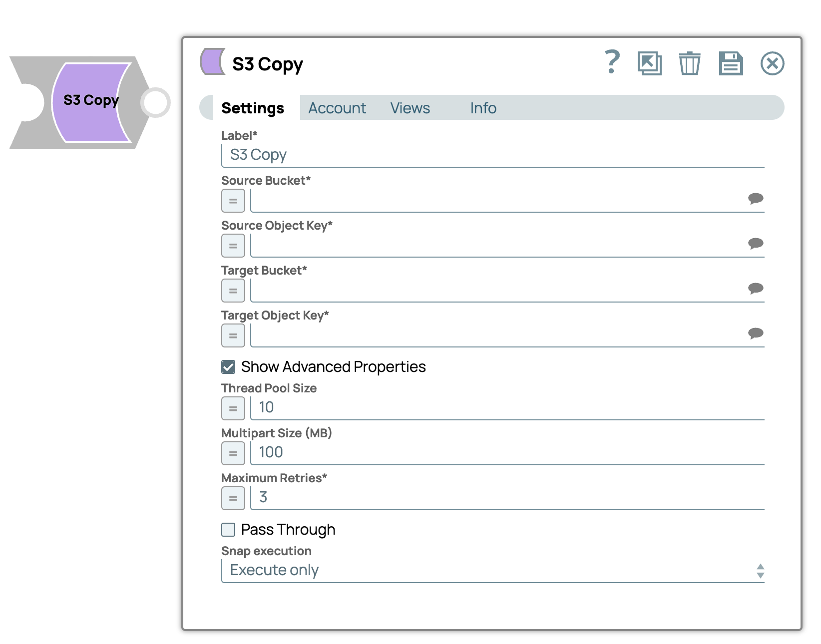This screenshot has height=644, width=821.
Task: Open suggestion bubble for Target Object Key
Action: pos(755,333)
